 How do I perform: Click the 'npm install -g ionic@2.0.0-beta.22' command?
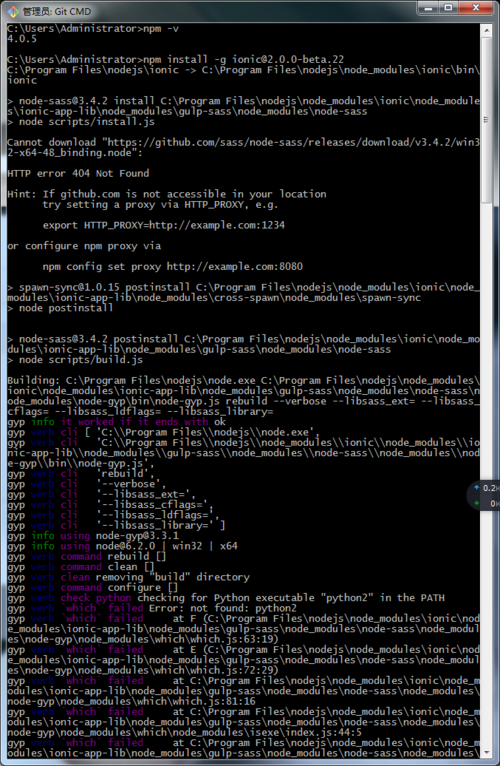click(175, 60)
